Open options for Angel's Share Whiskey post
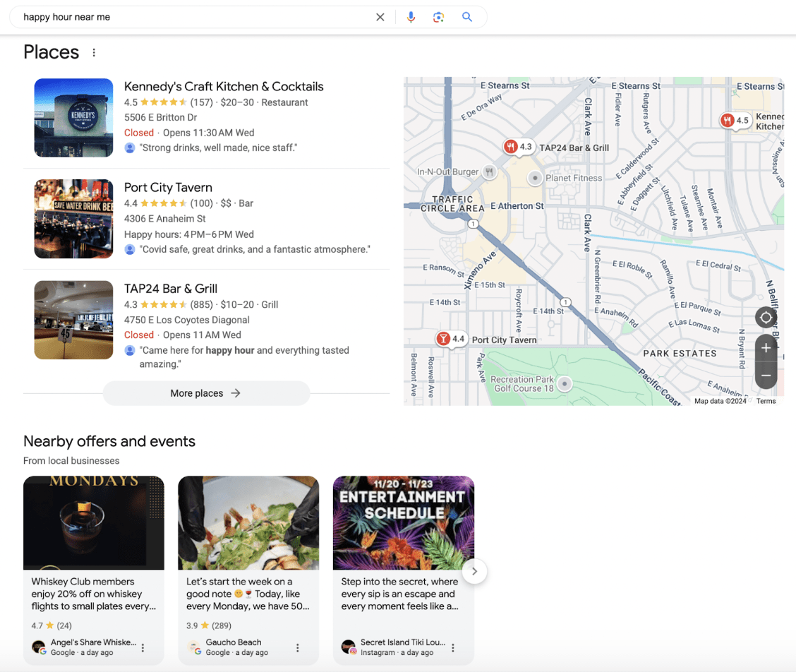The width and height of the screenshot is (796, 672). click(143, 648)
